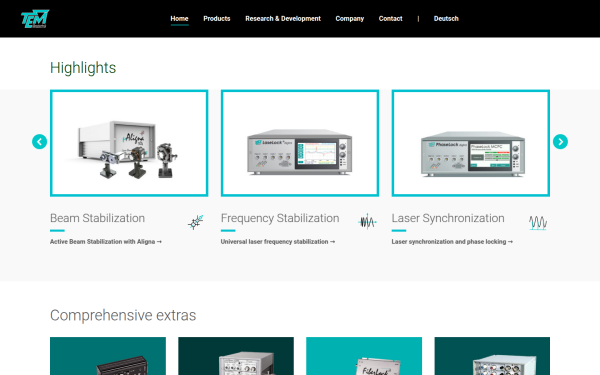The height and width of the screenshot is (375, 600).
Task: Go to the Contact page
Action: tap(390, 18)
